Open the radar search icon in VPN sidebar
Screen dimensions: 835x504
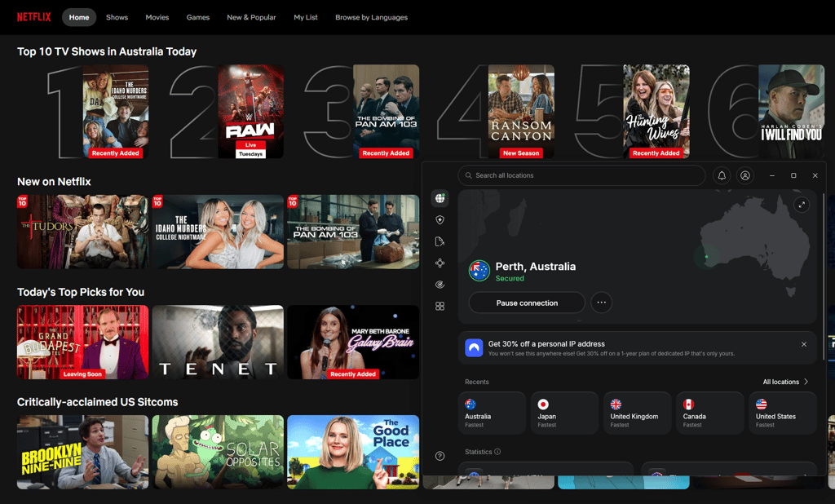pyautogui.click(x=440, y=285)
